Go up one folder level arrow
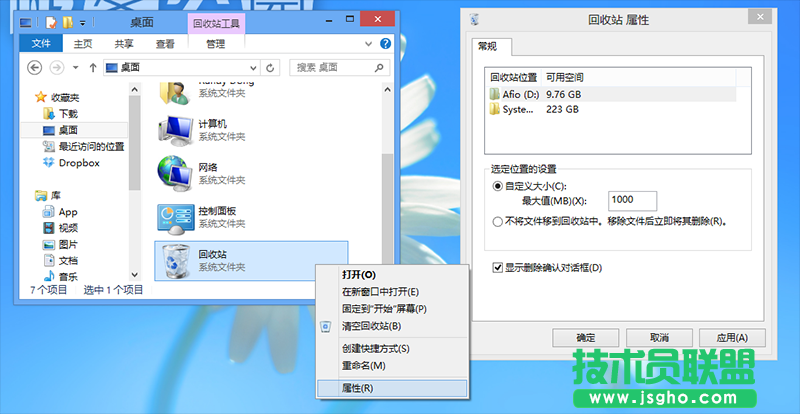The height and width of the screenshot is (414, 800). 93,67
